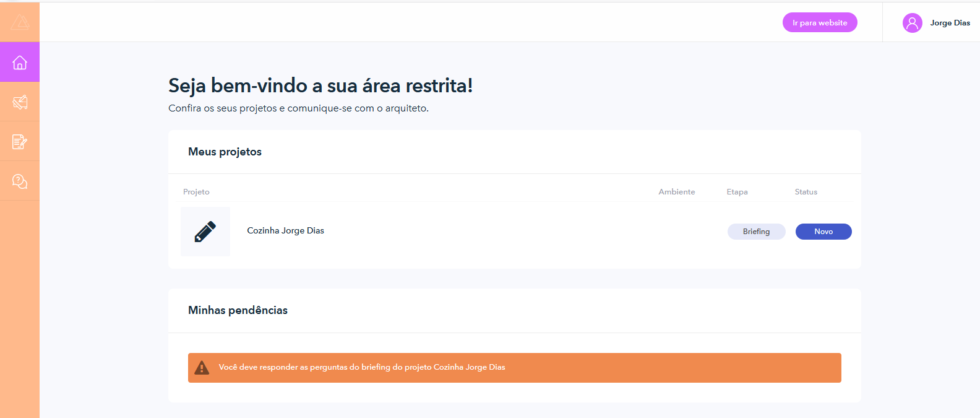Open the projects ruler-and-pencil sidebar icon
This screenshot has height=418, width=980.
pos(20,102)
